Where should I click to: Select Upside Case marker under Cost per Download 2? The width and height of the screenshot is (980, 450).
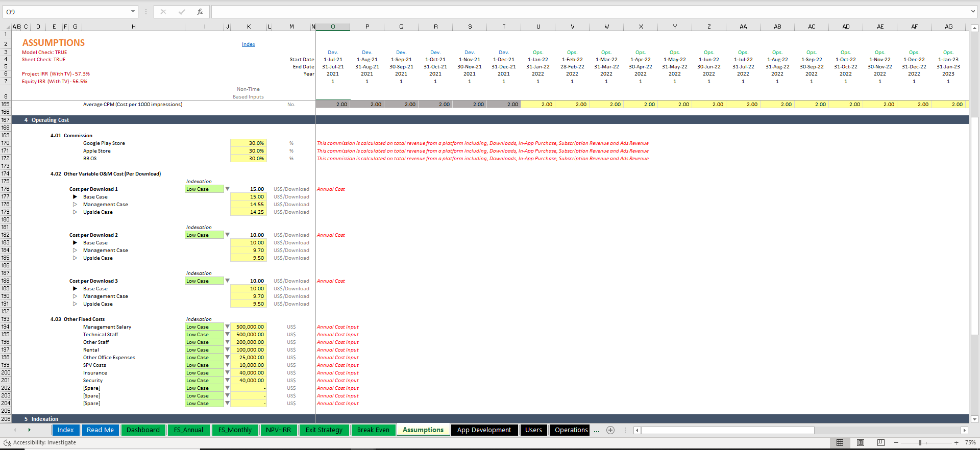[75, 258]
